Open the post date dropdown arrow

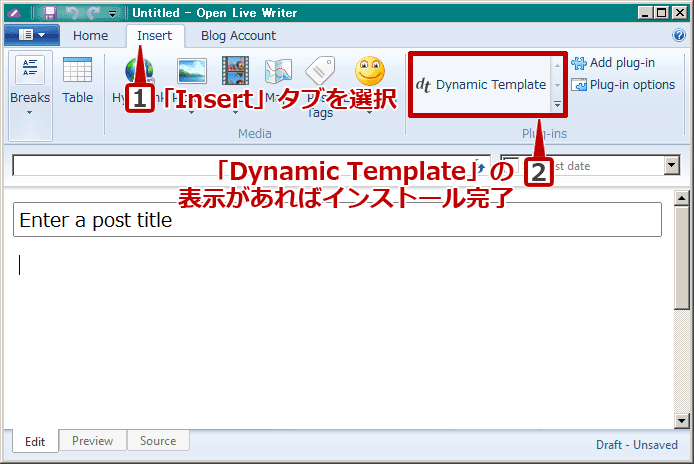click(672, 165)
